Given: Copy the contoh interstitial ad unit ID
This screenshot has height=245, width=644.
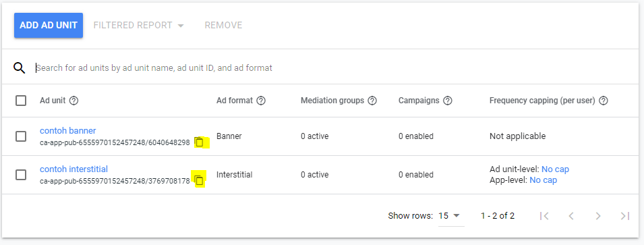Looking at the screenshot, I should tap(199, 180).
